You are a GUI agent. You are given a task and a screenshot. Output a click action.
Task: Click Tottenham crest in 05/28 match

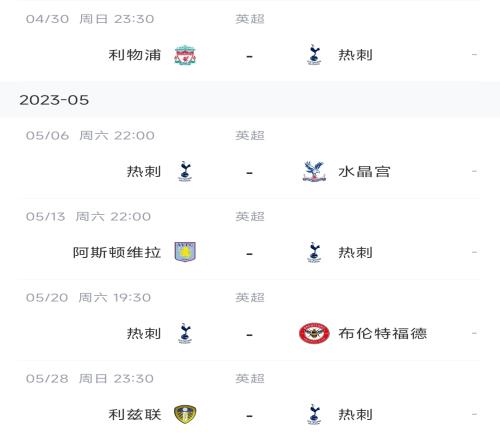(314, 414)
